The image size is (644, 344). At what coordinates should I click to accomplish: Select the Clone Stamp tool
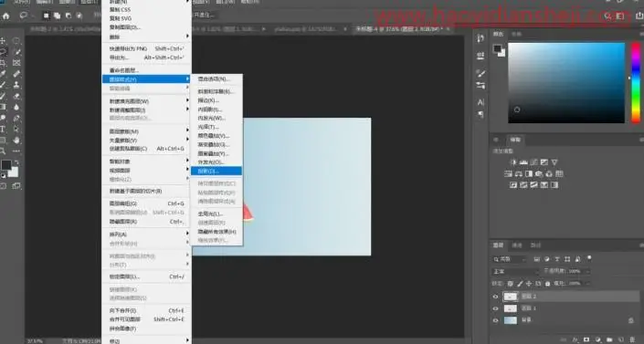(x=16, y=85)
